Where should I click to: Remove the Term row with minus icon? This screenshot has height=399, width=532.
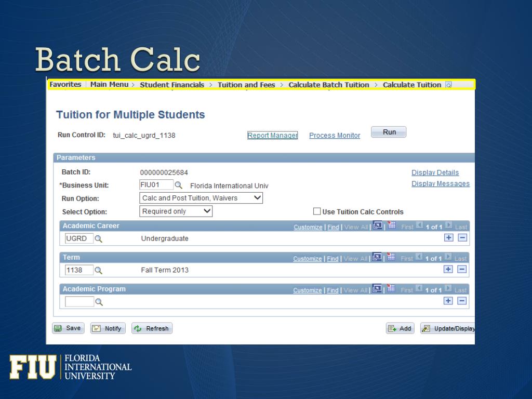click(462, 269)
